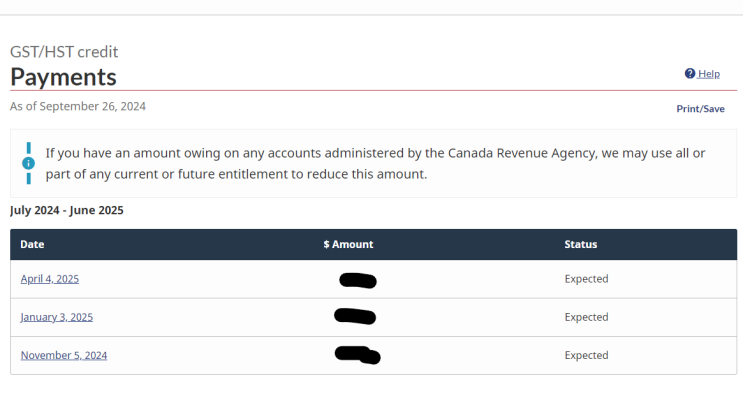Click the redacted amount for January 3, 2025
The width and height of the screenshot is (743, 410).
pos(355,317)
